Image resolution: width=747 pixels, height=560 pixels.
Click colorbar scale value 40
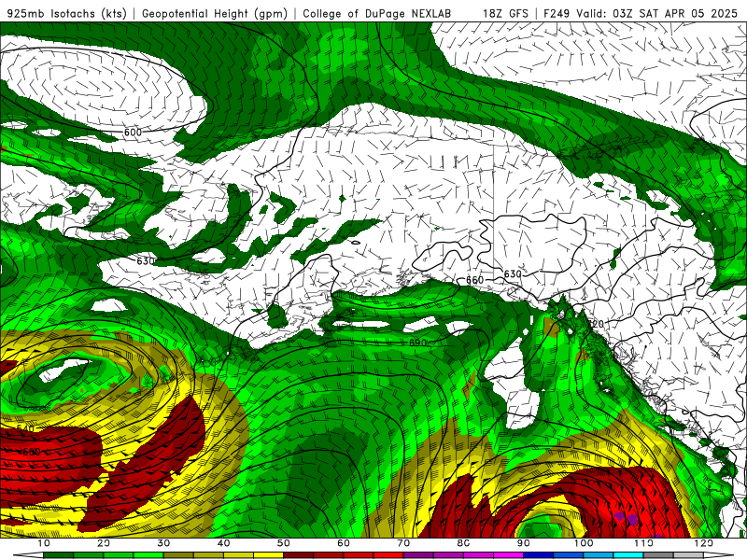pos(223,543)
